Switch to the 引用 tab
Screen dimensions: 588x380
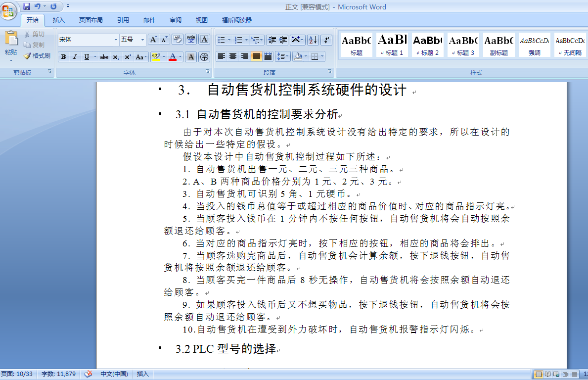(x=123, y=20)
